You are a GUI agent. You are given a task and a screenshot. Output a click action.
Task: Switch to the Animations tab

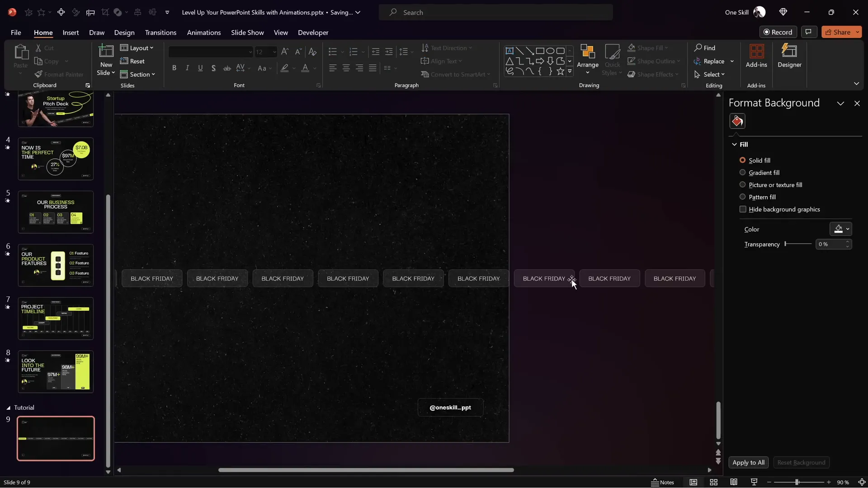click(204, 33)
